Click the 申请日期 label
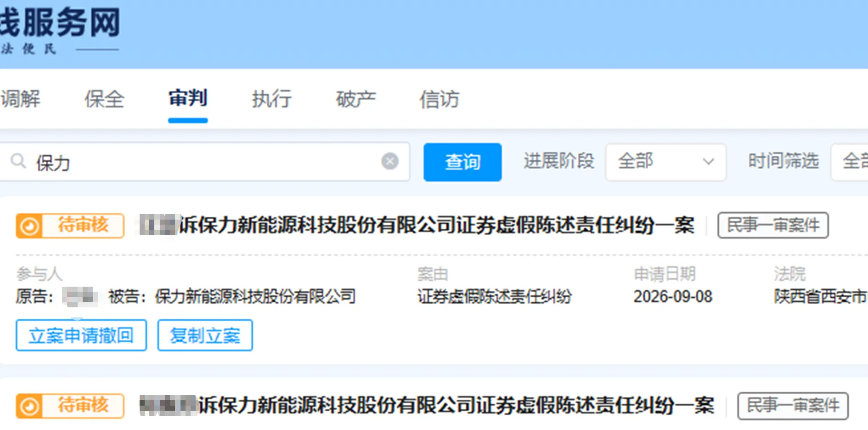 pos(665,274)
